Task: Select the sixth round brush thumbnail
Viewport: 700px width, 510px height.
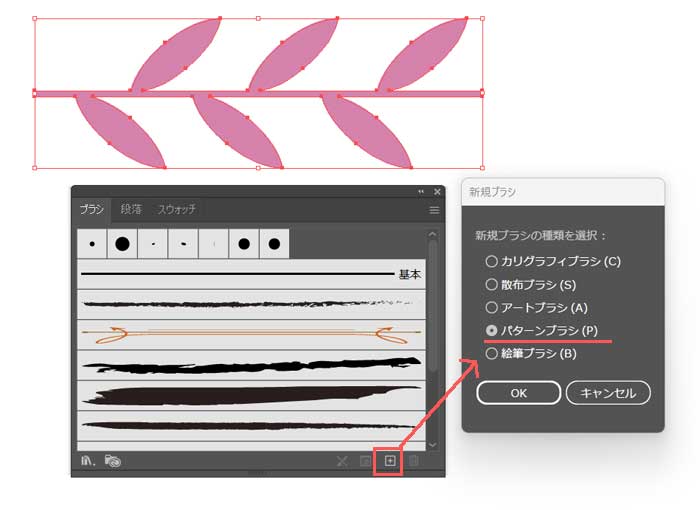Action: (x=244, y=244)
